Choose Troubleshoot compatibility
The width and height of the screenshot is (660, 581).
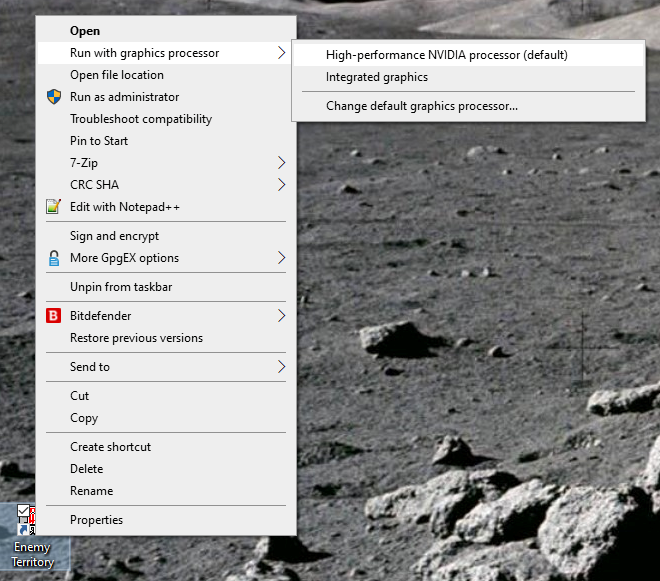click(166, 119)
